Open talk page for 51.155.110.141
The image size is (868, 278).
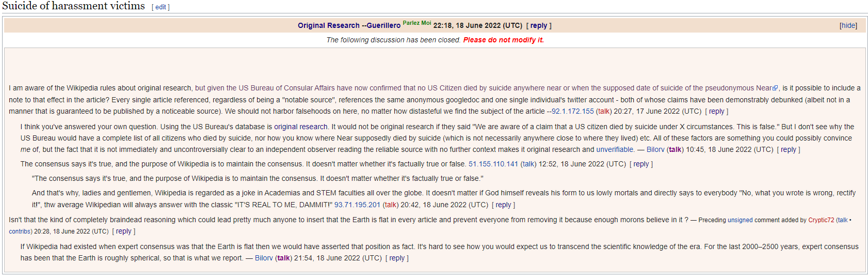point(528,164)
